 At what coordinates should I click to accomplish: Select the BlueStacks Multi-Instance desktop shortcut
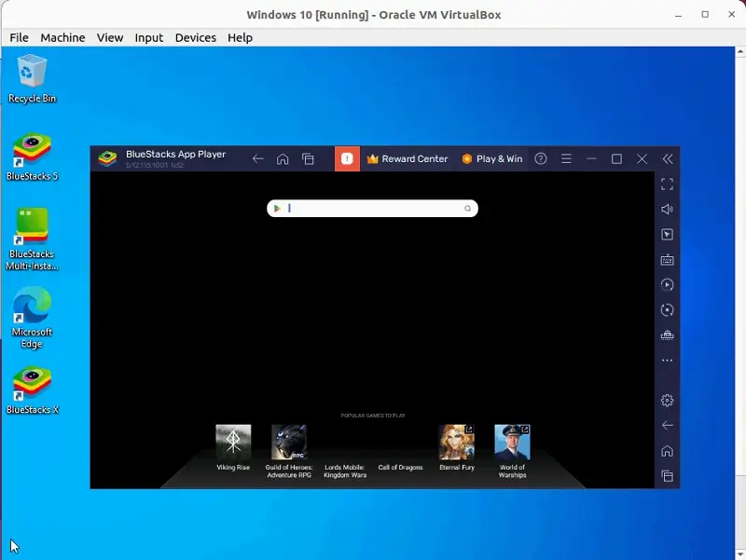point(32,239)
